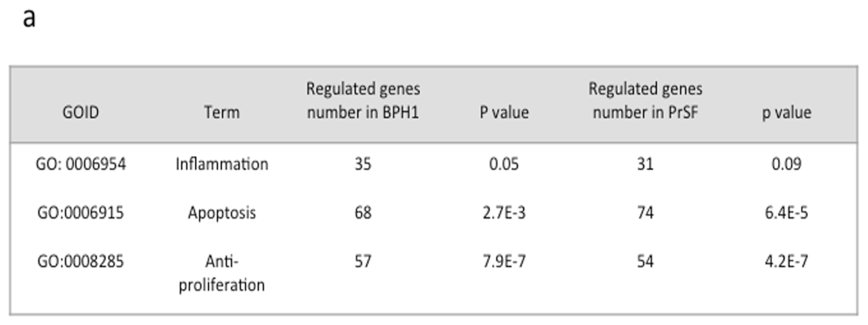Select the 4.2E-7 p value cell
This screenshot has width=868, height=325.
pyautogui.click(x=786, y=261)
